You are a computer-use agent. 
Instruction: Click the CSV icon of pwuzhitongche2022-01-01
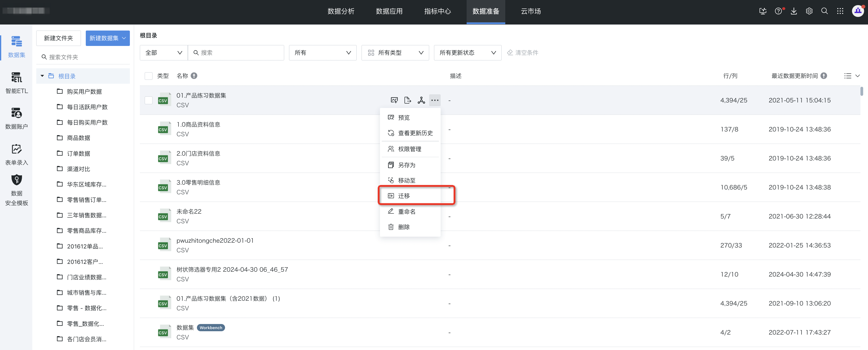click(x=164, y=245)
